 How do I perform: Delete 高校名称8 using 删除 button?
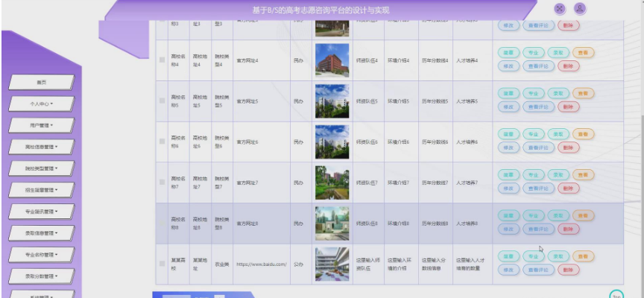point(569,229)
